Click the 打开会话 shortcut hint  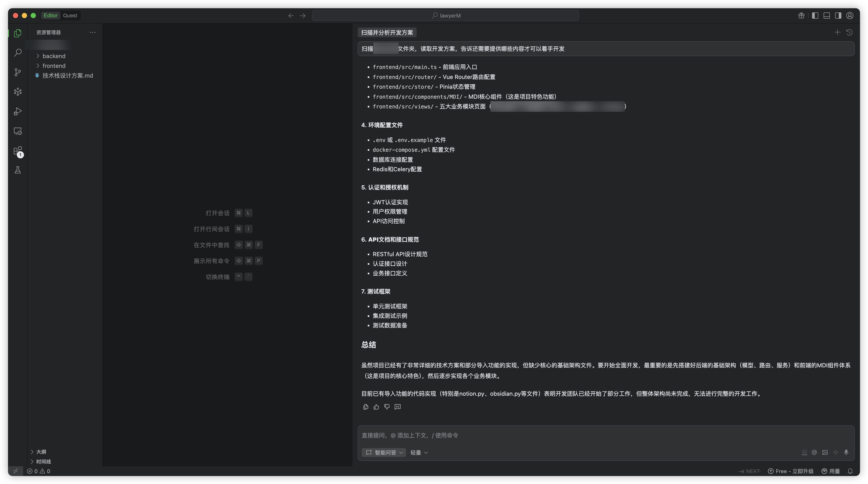[229, 212]
